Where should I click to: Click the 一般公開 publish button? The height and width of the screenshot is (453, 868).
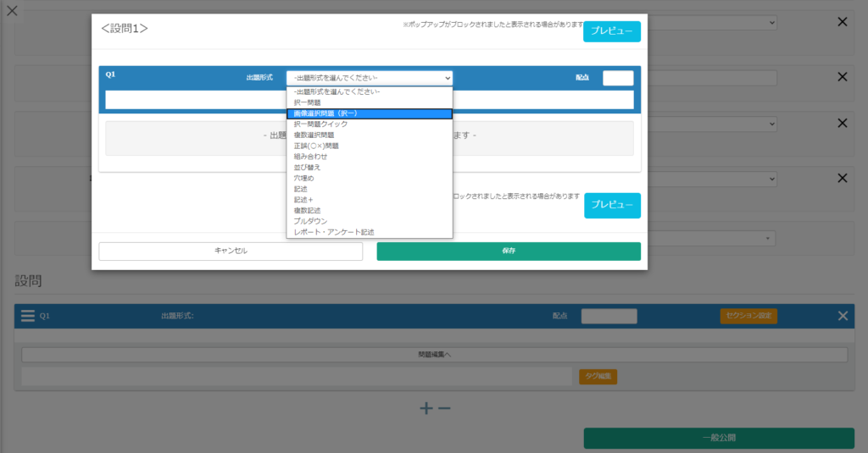click(x=719, y=438)
